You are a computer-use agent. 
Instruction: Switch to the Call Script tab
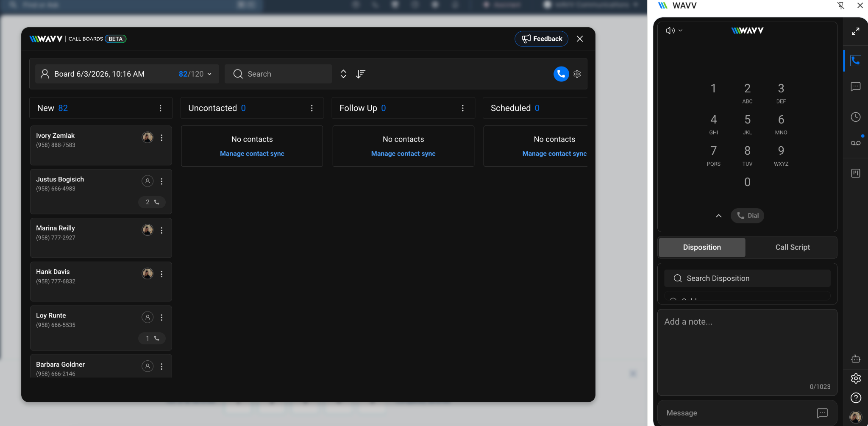(792, 247)
